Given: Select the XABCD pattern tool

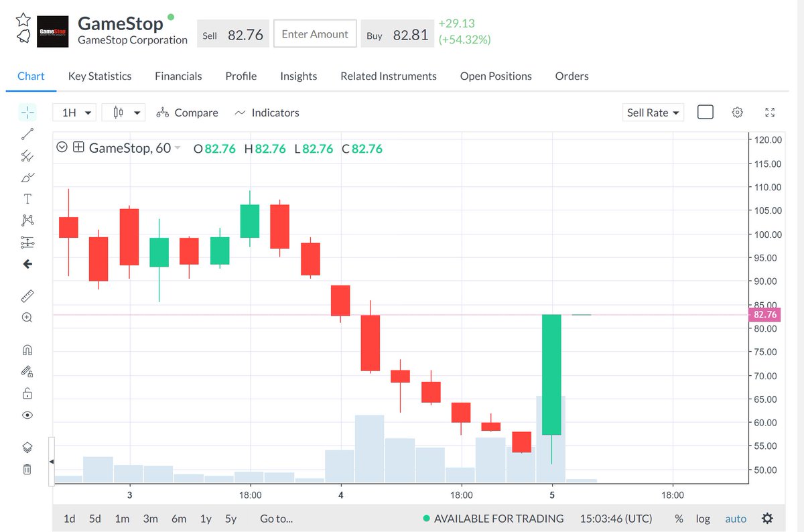Looking at the screenshot, I should [x=27, y=220].
